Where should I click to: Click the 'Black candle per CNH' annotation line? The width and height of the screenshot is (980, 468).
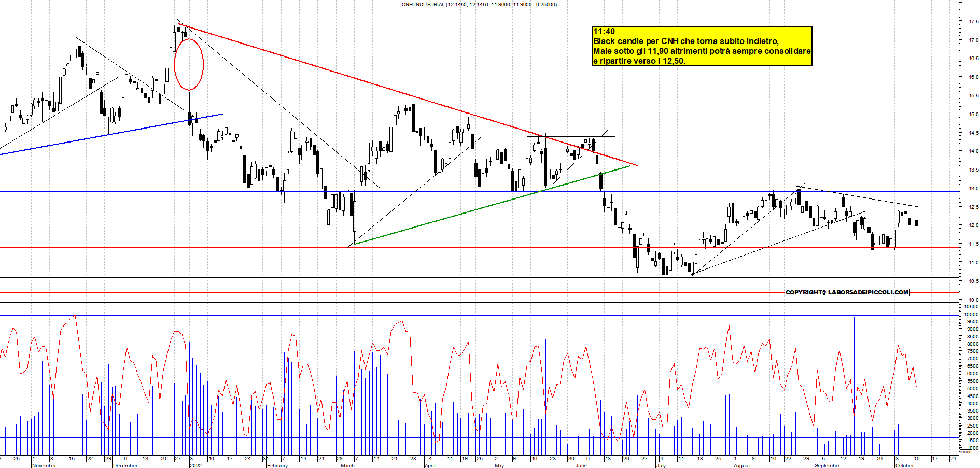click(x=685, y=41)
